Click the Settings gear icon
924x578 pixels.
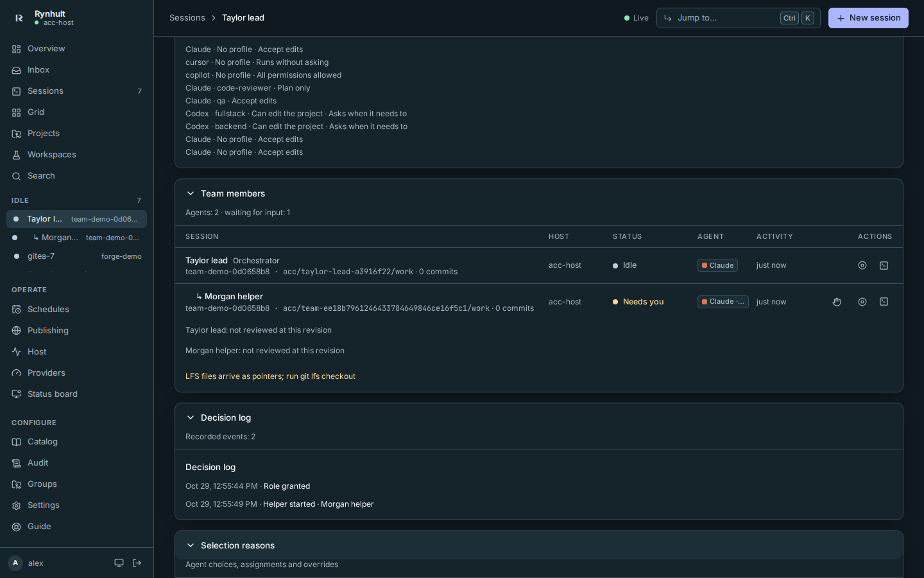17,505
